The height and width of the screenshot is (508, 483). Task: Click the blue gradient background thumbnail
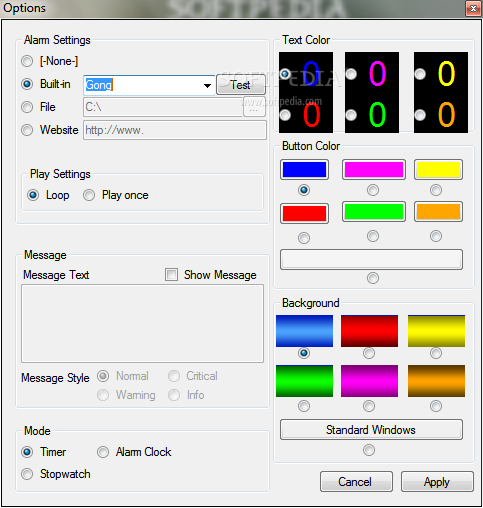click(304, 331)
